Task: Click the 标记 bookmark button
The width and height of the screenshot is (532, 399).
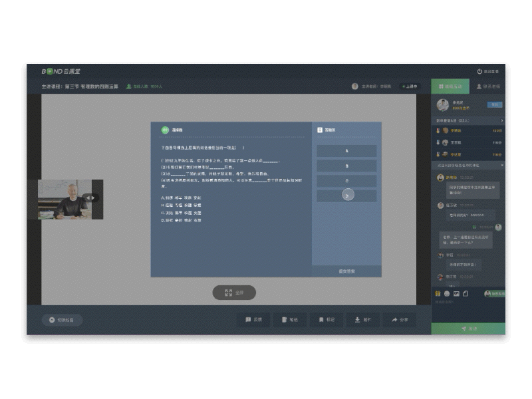Action: (x=327, y=320)
